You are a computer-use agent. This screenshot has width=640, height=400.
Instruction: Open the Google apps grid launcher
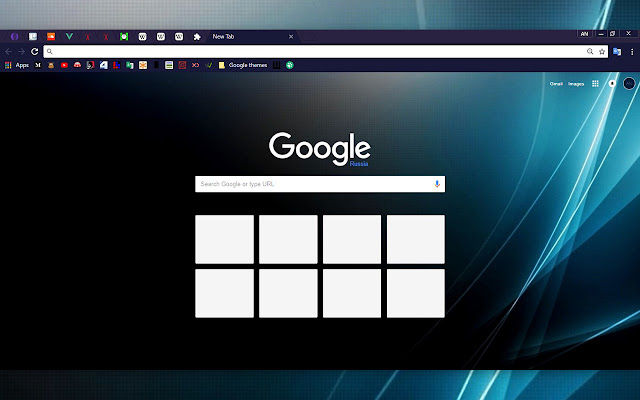[x=595, y=84]
